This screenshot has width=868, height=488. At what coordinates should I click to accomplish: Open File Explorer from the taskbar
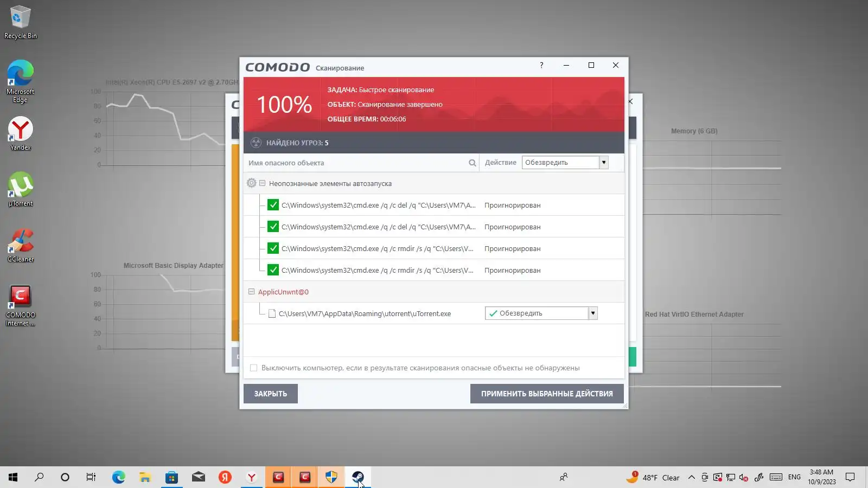point(145,477)
